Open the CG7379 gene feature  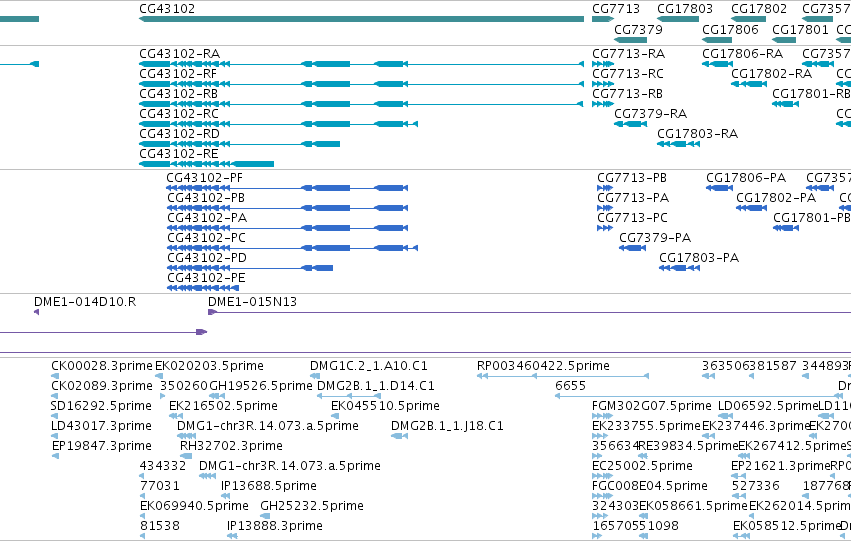coord(638,29)
